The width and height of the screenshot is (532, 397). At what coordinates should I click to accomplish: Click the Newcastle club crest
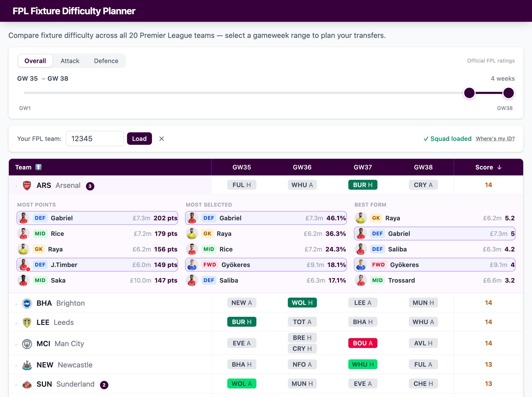(27, 365)
